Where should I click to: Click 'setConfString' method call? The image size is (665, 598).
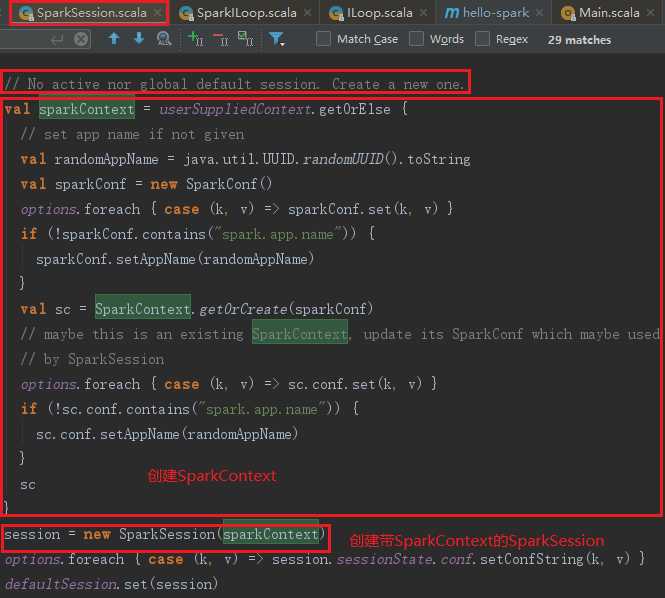click(x=532, y=559)
